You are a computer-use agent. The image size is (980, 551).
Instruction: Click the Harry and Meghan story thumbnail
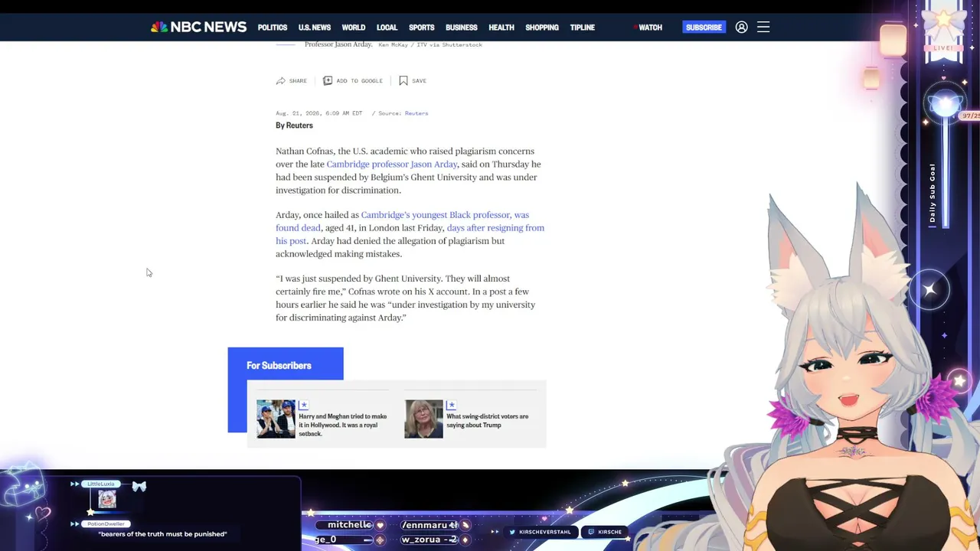[x=276, y=419]
